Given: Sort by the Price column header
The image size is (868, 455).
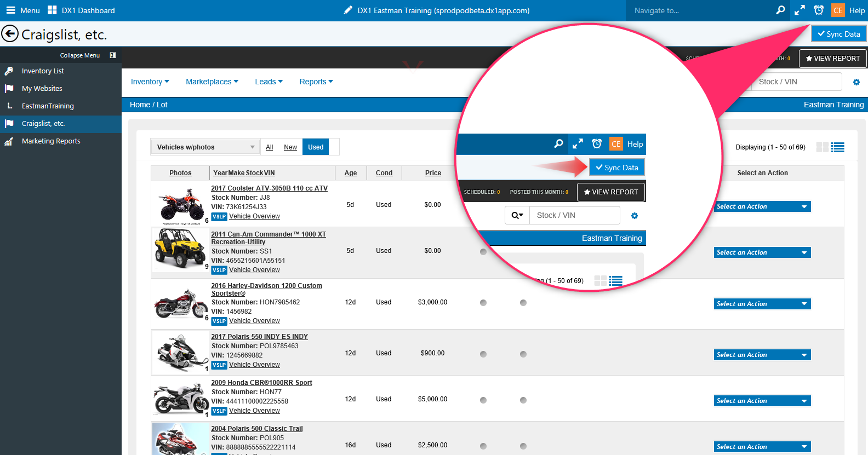Looking at the screenshot, I should [x=433, y=173].
